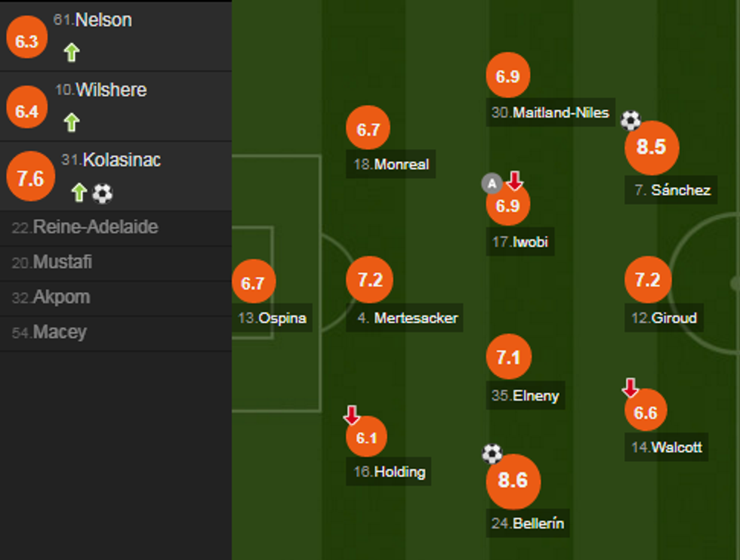Viewport: 740px width, 560px height.
Task: Click Iwobi's red substituted-off arrow
Action: [x=514, y=180]
